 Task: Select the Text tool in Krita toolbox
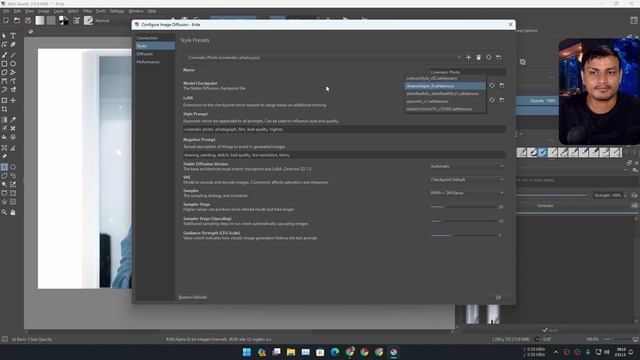(13, 36)
